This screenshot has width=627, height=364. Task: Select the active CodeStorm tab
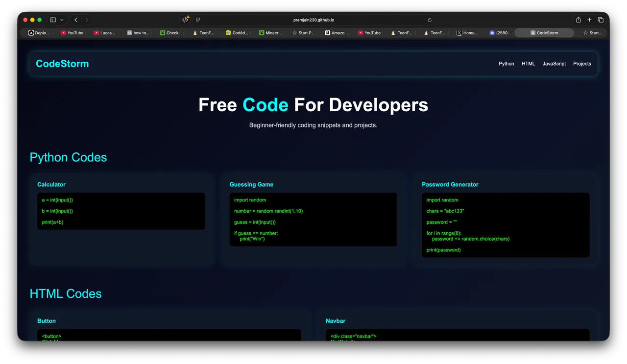(544, 33)
